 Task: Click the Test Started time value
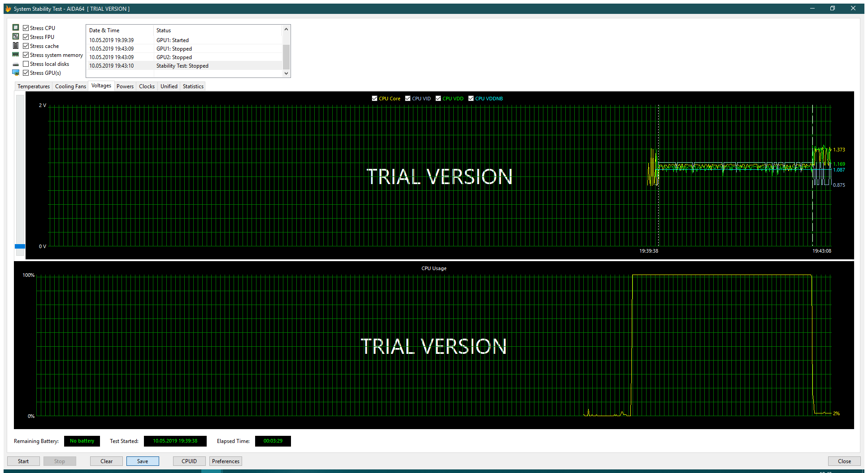pyautogui.click(x=175, y=441)
